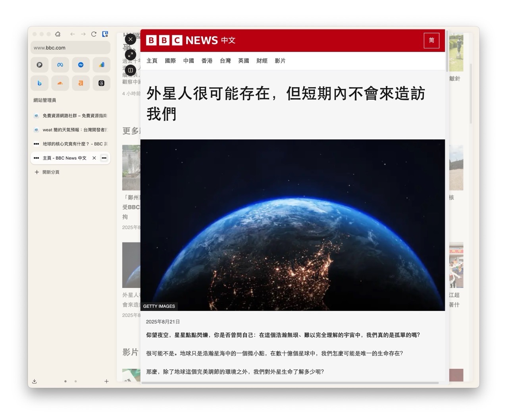Open the extensions puzzle icon

pos(58,34)
